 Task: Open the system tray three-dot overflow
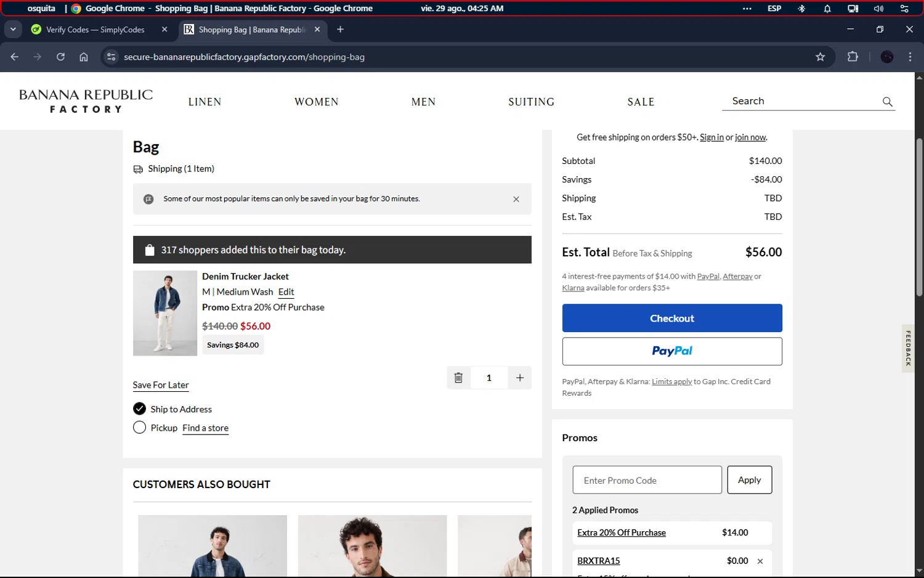point(747,9)
